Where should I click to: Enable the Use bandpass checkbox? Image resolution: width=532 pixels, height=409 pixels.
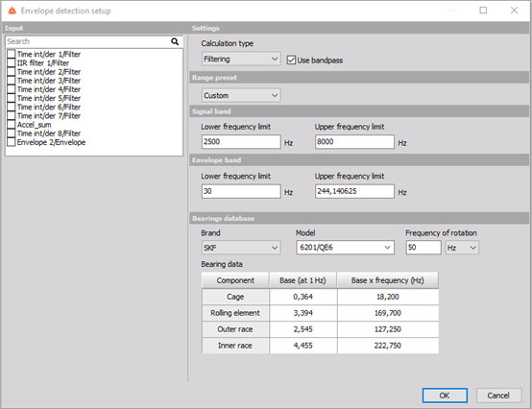point(291,60)
